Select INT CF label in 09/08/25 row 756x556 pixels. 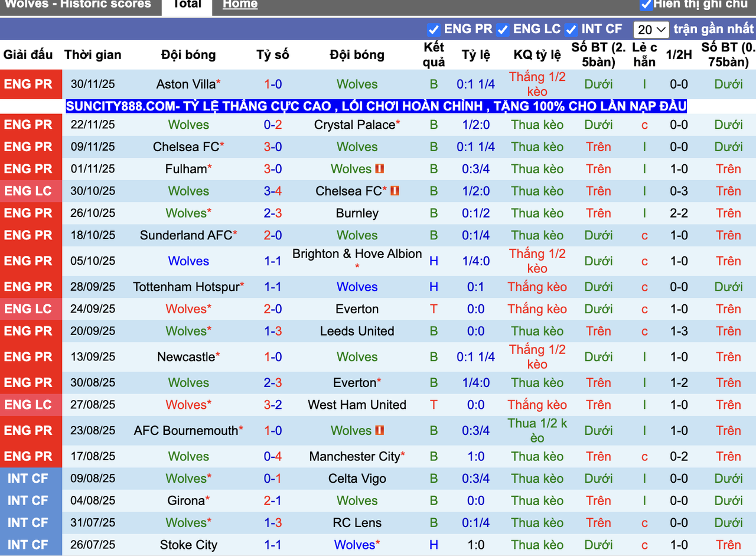(x=28, y=479)
